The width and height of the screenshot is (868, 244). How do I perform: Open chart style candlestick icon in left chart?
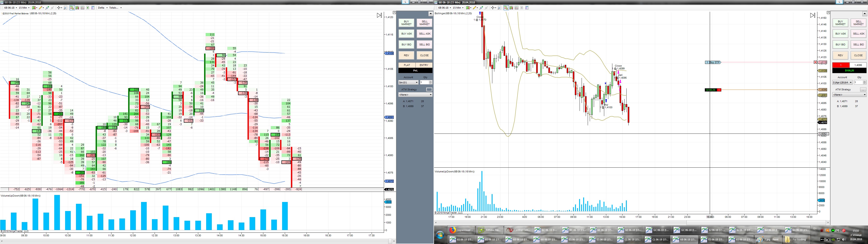[34, 8]
